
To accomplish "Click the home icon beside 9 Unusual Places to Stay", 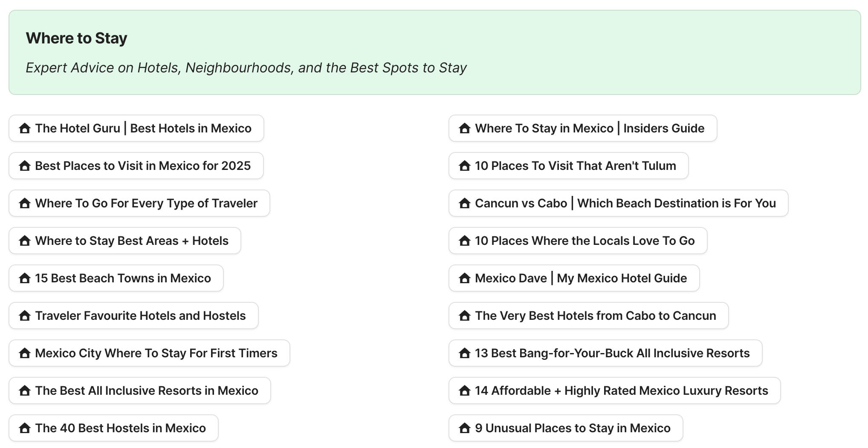I will pyautogui.click(x=465, y=428).
